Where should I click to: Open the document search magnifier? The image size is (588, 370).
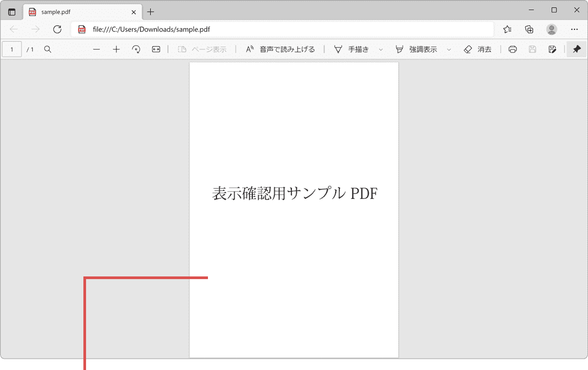48,49
